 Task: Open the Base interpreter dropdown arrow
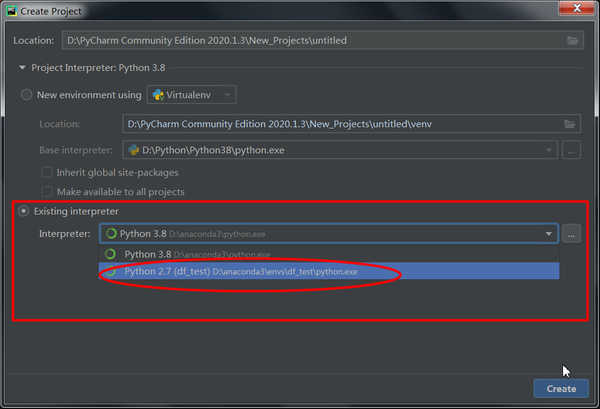click(x=548, y=150)
